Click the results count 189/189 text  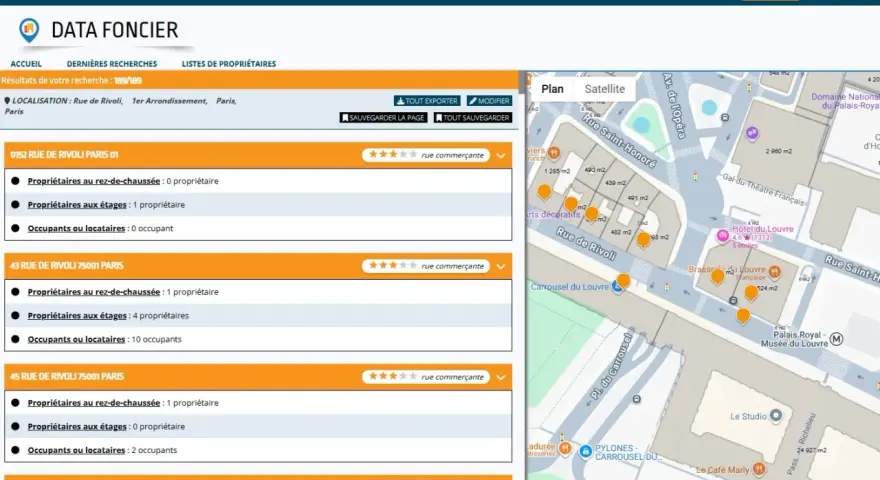pyautogui.click(x=128, y=81)
